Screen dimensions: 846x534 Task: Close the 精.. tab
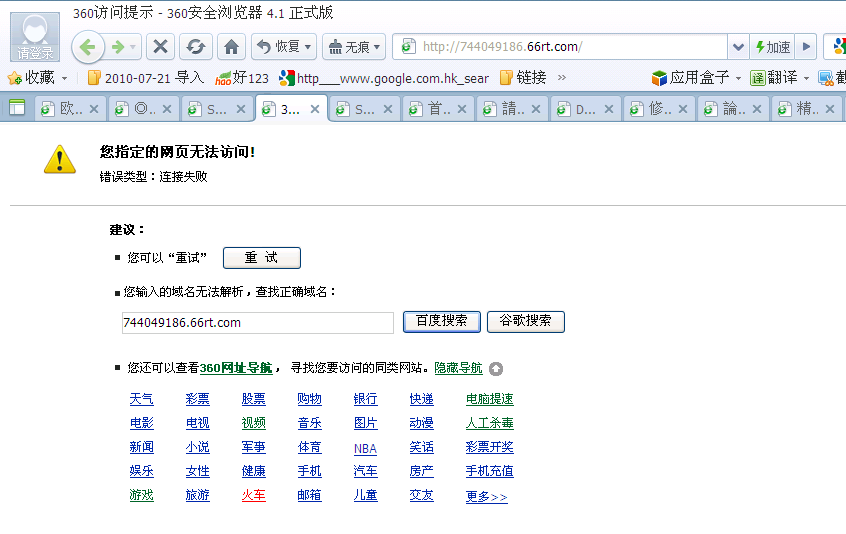pyautogui.click(x=830, y=109)
